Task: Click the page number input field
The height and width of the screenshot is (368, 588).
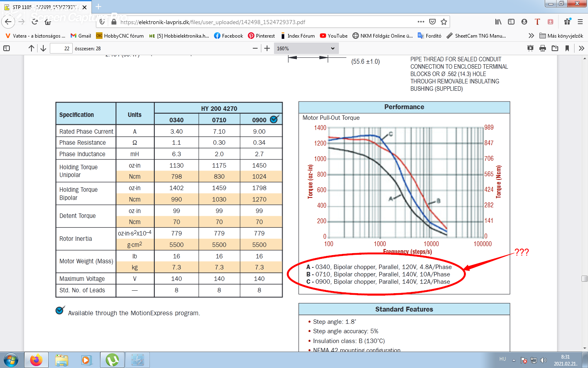Action: (61, 48)
